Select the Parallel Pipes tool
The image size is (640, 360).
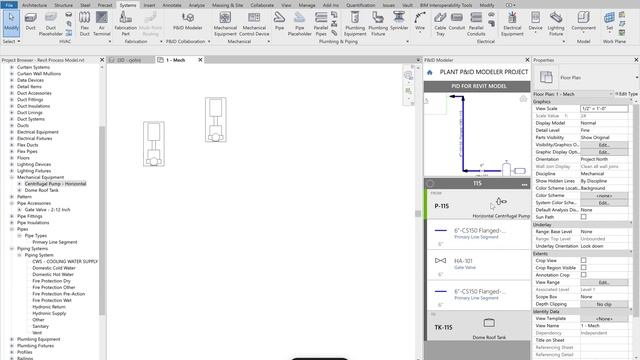[x=321, y=24]
